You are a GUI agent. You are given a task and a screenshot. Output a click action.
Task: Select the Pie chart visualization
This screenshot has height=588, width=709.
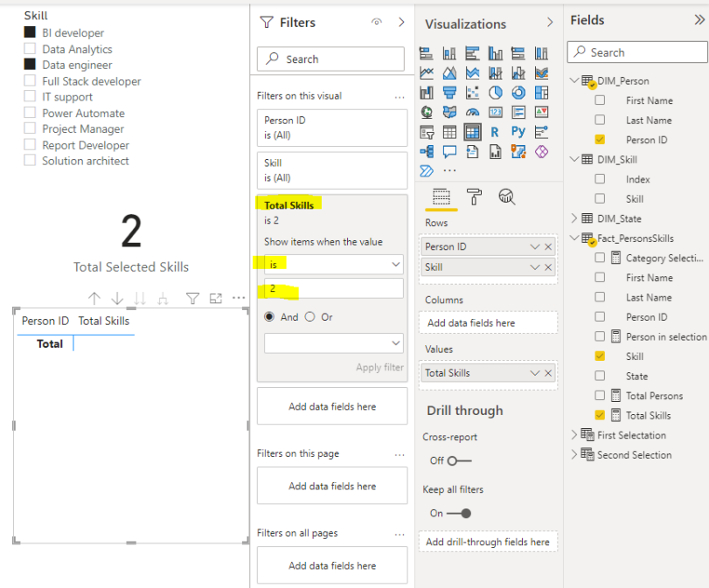point(496,93)
